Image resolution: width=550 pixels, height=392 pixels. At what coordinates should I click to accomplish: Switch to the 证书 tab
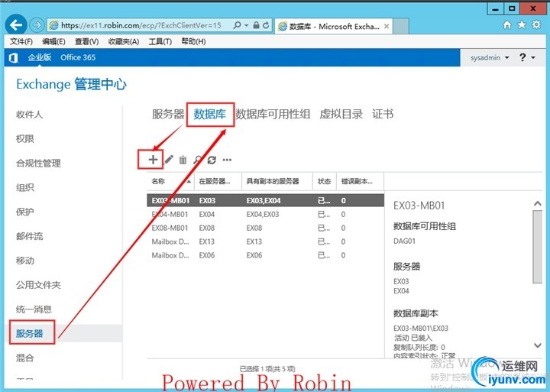click(383, 114)
